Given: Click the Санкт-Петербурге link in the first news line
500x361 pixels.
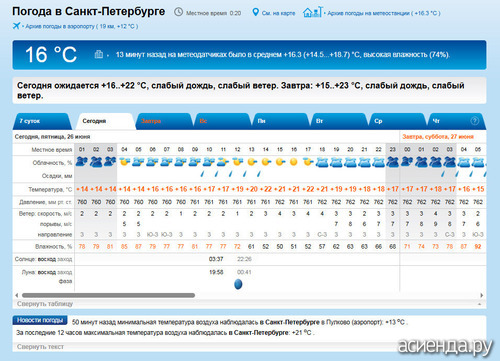Looking at the screenshot, I should 292,322.
